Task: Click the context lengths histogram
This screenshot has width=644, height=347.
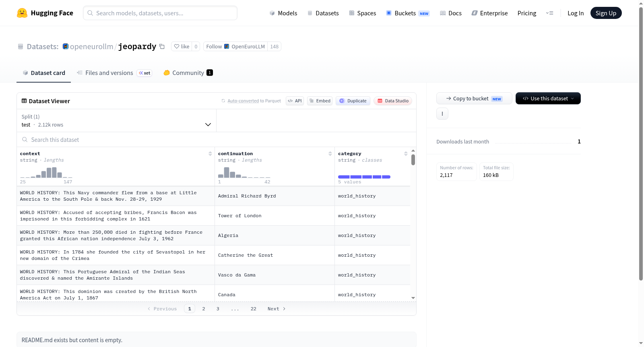Action: (46, 172)
